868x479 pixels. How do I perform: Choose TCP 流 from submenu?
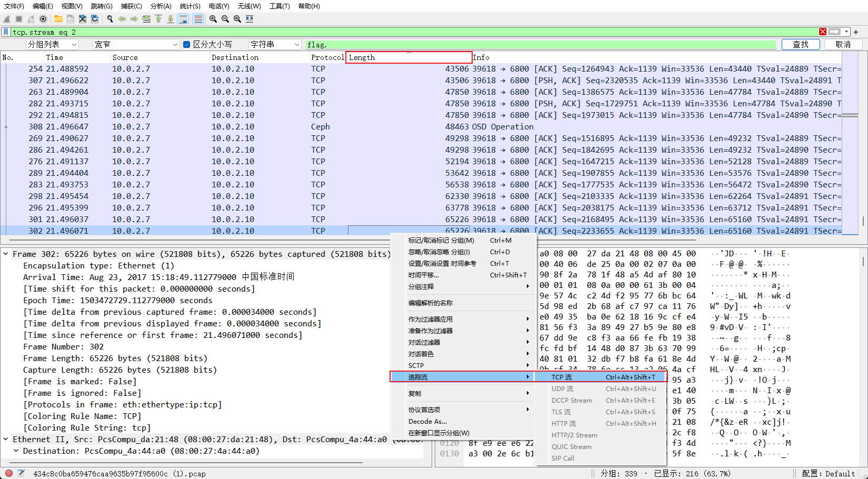[x=601, y=377]
